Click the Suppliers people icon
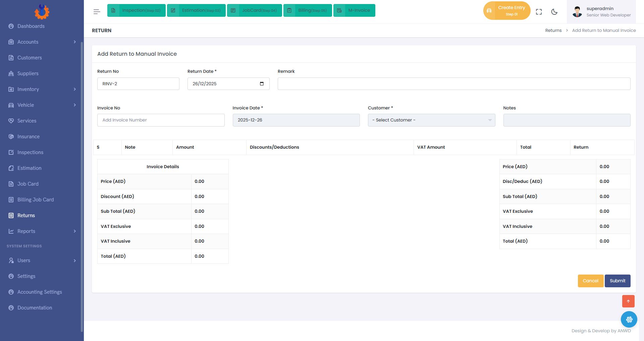Viewport: 644px width, 341px height. [x=11, y=74]
